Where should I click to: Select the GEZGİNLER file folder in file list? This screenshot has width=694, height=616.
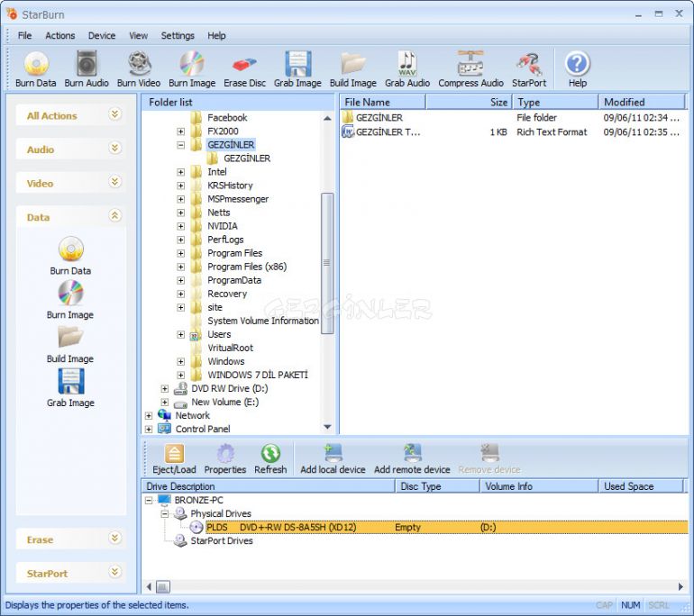379,118
